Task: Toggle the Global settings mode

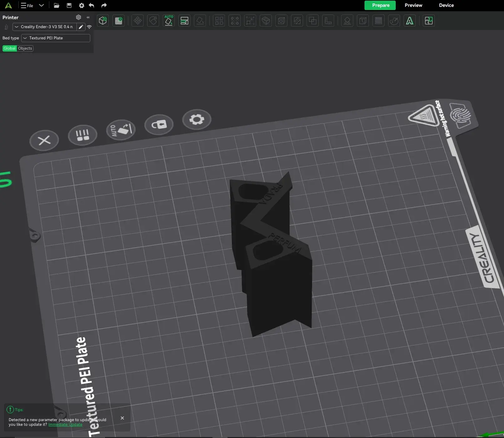Action: click(x=9, y=48)
